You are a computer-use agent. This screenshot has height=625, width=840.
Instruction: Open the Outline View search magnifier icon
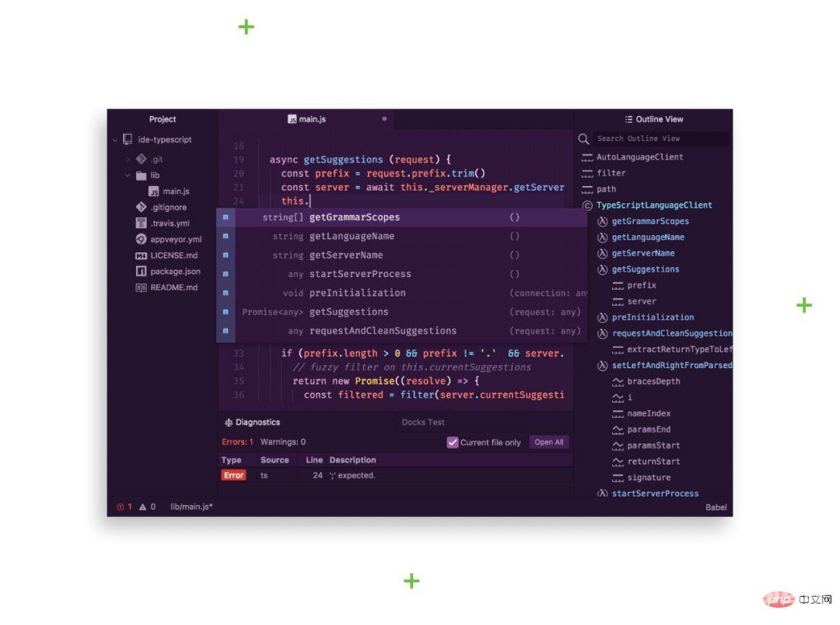tap(584, 139)
